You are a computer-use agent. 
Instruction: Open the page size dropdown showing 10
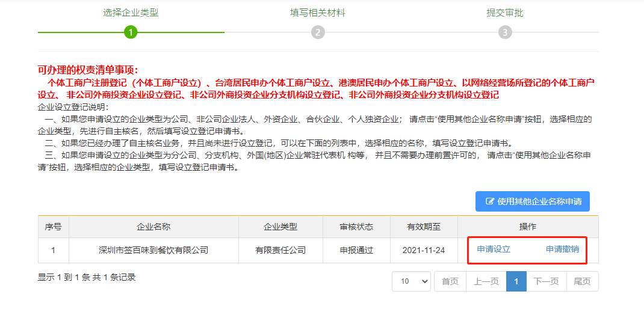click(x=411, y=281)
